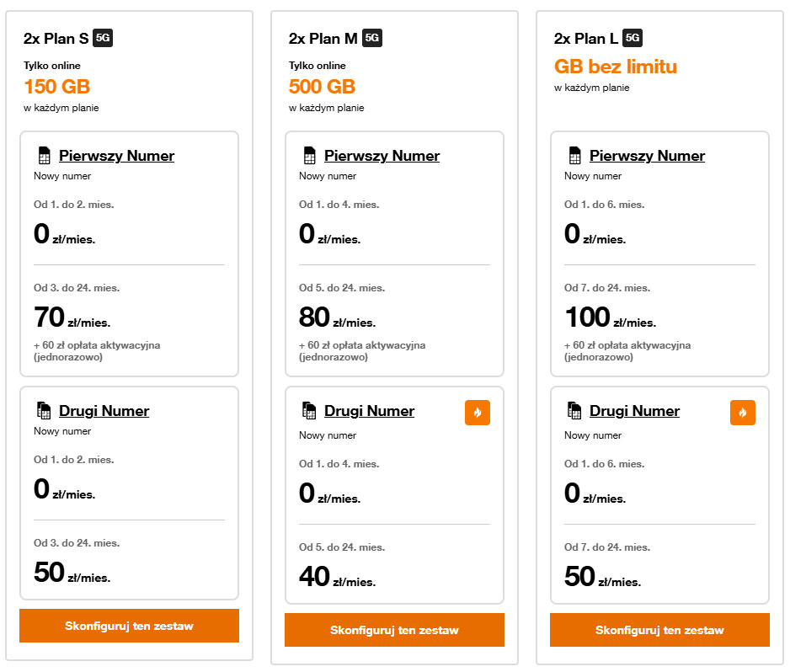Open Drugi Numer link in Plan L
Screen dimensions: 790x672
(x=634, y=411)
